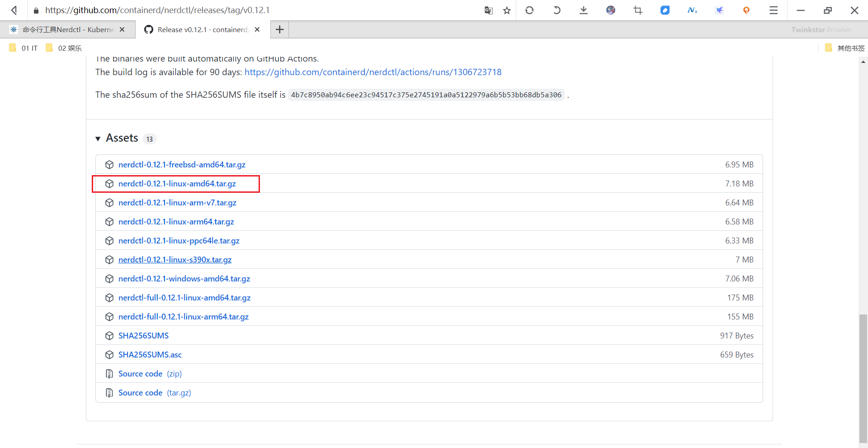Screen dimensions: 868x448
Task: Open the history icon in the toolbar
Action: click(x=557, y=10)
